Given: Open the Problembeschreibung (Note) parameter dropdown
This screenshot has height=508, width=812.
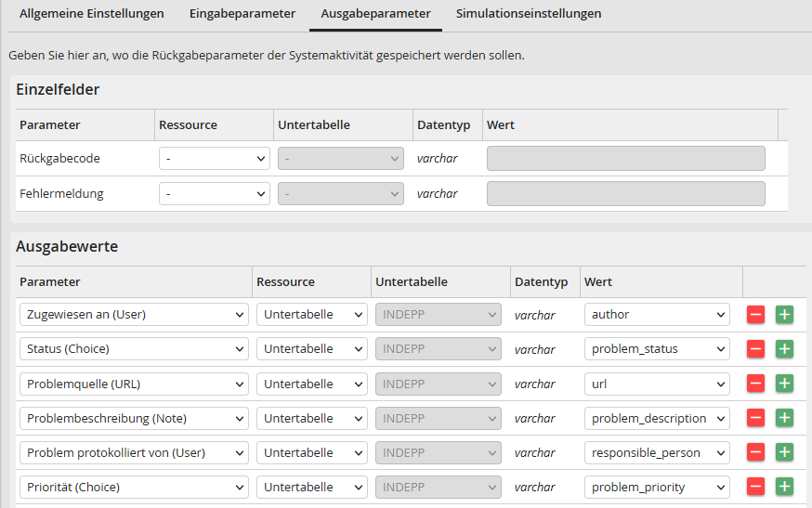Looking at the screenshot, I should tap(134, 418).
